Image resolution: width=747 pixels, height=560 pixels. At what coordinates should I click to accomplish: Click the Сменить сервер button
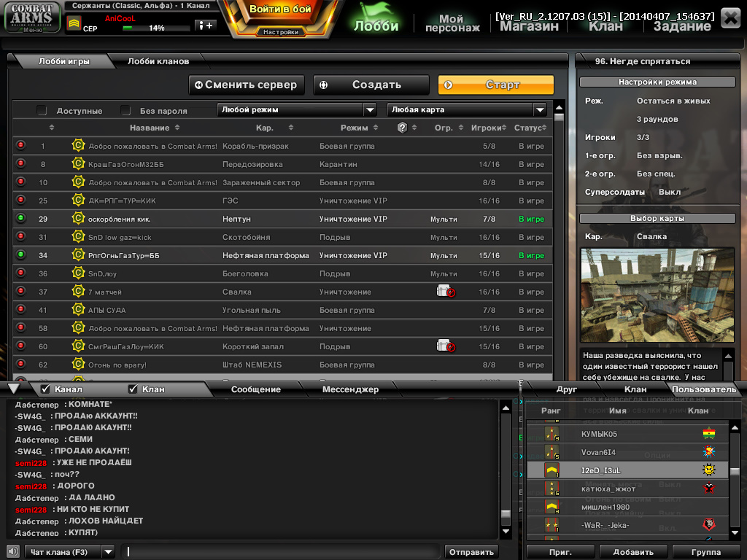coord(247,85)
